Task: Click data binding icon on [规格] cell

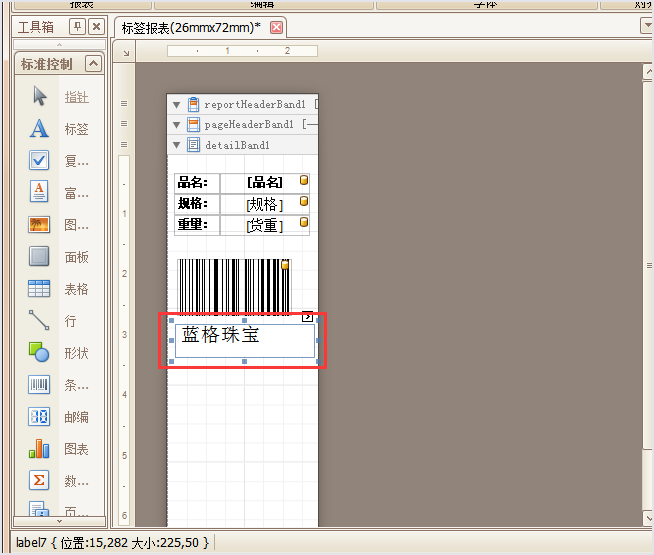Action: tap(304, 201)
